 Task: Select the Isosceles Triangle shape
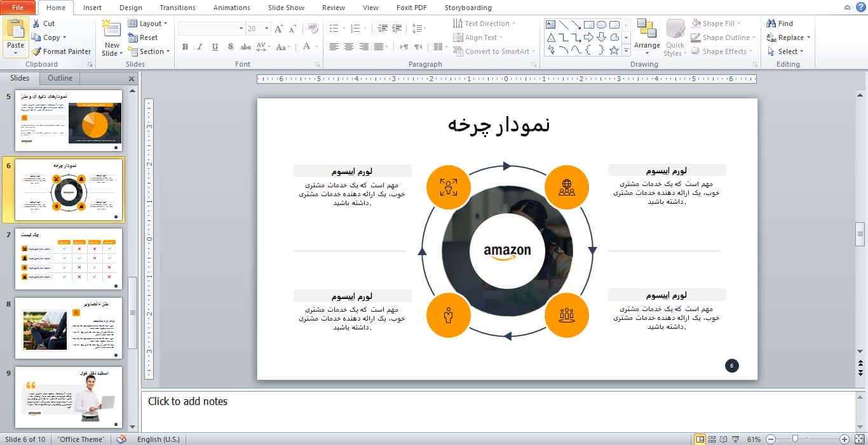(x=550, y=37)
